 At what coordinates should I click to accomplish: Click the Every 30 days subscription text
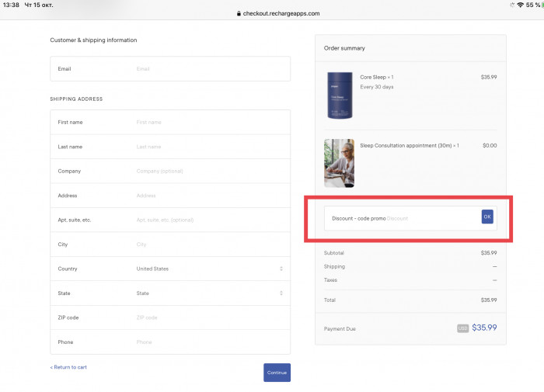click(376, 87)
